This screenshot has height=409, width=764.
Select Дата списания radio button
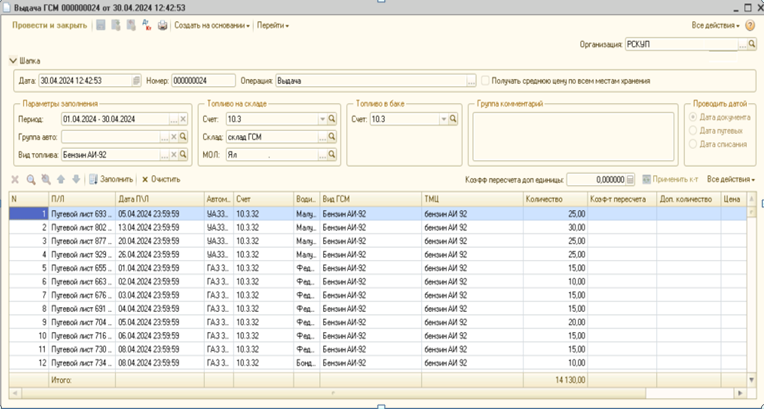(x=694, y=144)
